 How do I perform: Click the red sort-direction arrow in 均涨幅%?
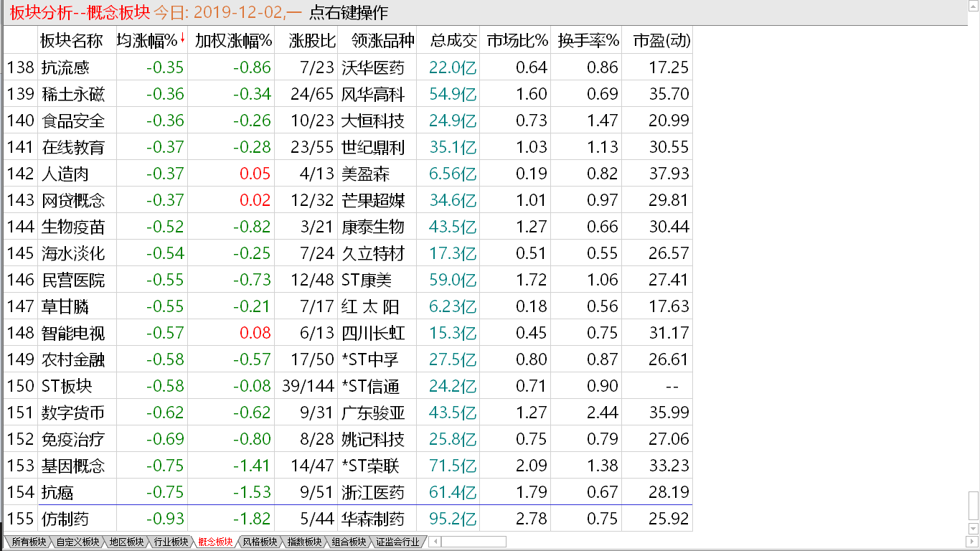pos(183,39)
